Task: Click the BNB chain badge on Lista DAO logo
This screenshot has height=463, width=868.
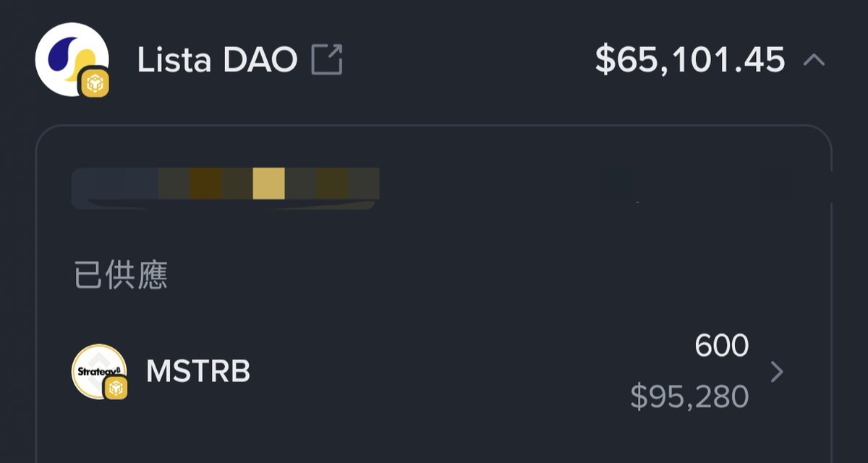Action: (95, 84)
